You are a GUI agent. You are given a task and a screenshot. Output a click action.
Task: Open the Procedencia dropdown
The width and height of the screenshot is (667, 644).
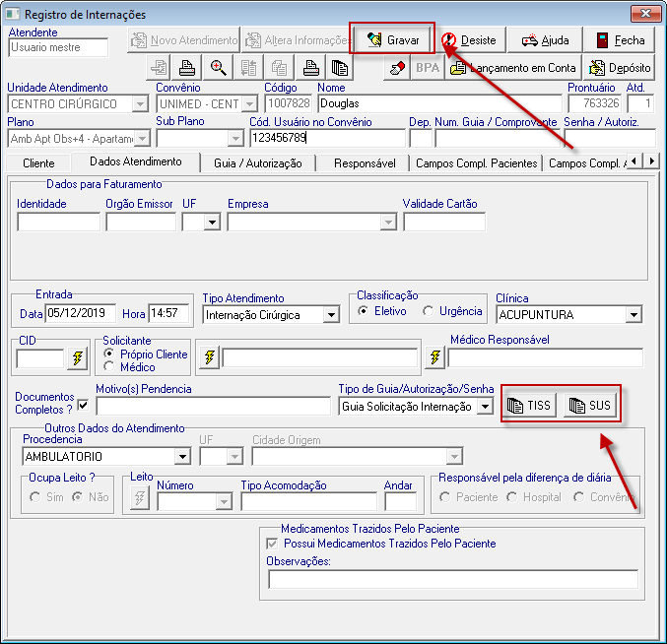pos(182,457)
